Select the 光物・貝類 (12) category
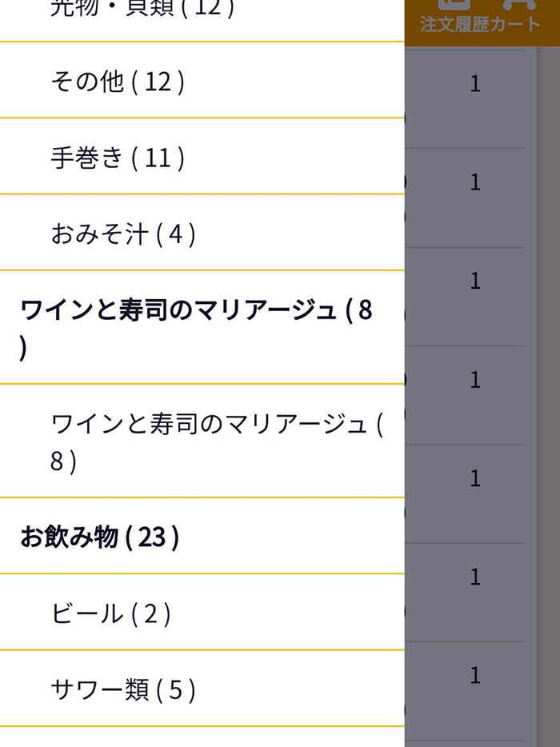 [142, 8]
